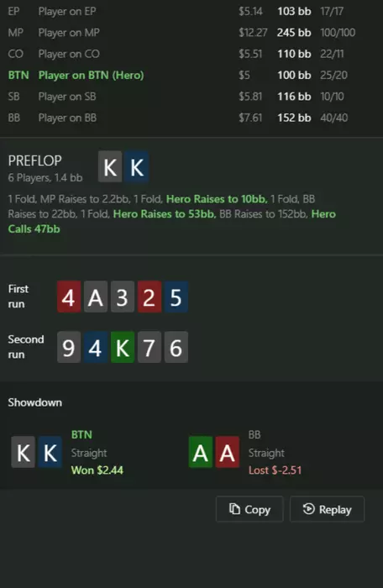The width and height of the screenshot is (383, 588).
Task: Click the Copy button
Action: pyautogui.click(x=249, y=509)
